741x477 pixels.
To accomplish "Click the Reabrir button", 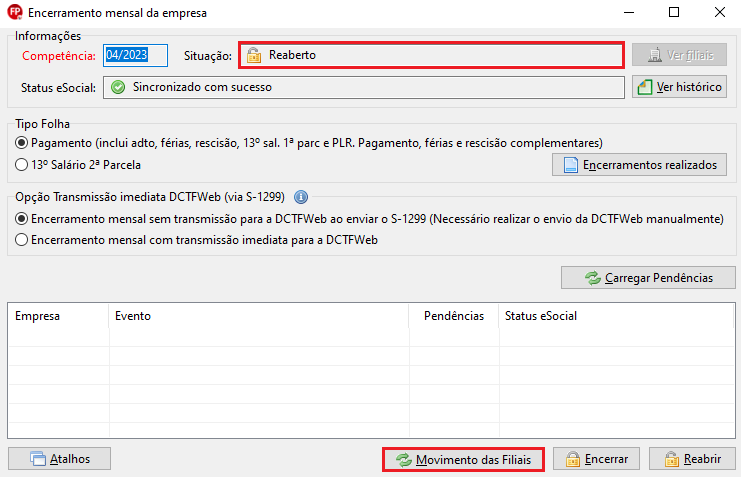I will tap(692, 459).
